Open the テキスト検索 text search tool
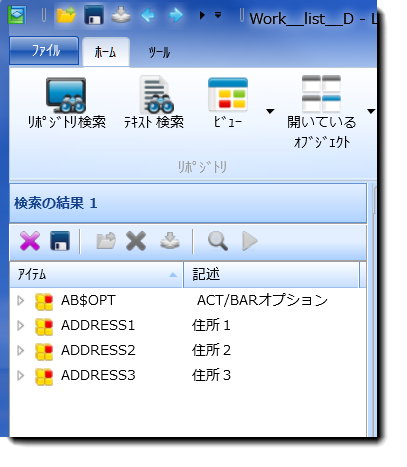The height and width of the screenshot is (467, 407). pyautogui.click(x=154, y=103)
